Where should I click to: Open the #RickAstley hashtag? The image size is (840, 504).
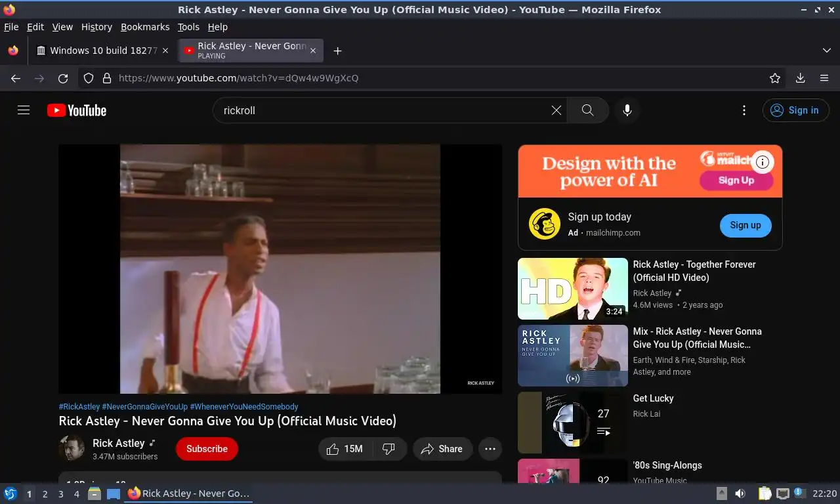tap(79, 407)
